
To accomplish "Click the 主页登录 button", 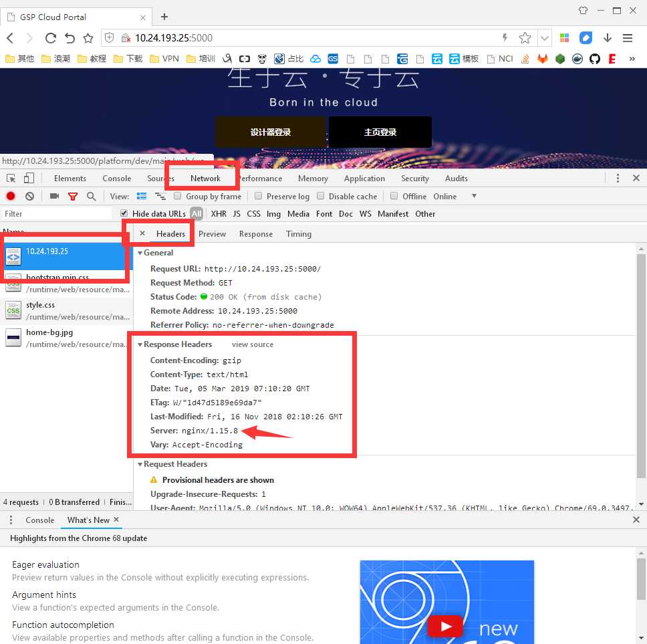I will point(380,132).
